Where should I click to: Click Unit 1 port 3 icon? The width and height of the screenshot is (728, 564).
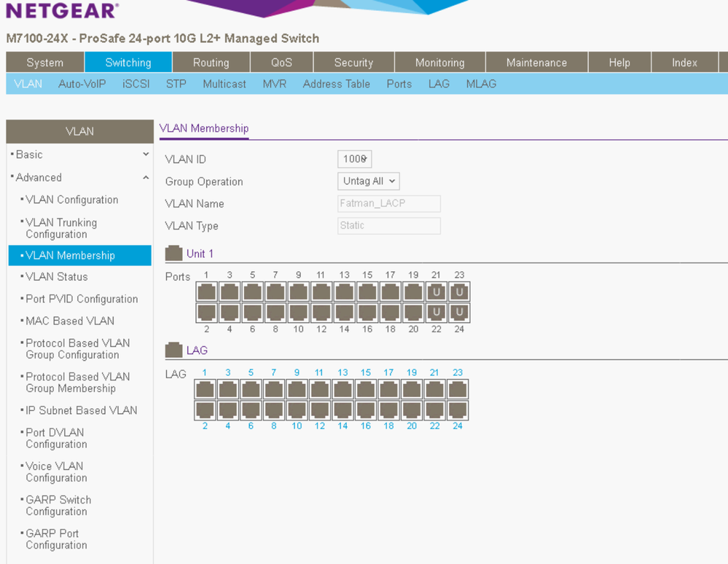point(230,292)
